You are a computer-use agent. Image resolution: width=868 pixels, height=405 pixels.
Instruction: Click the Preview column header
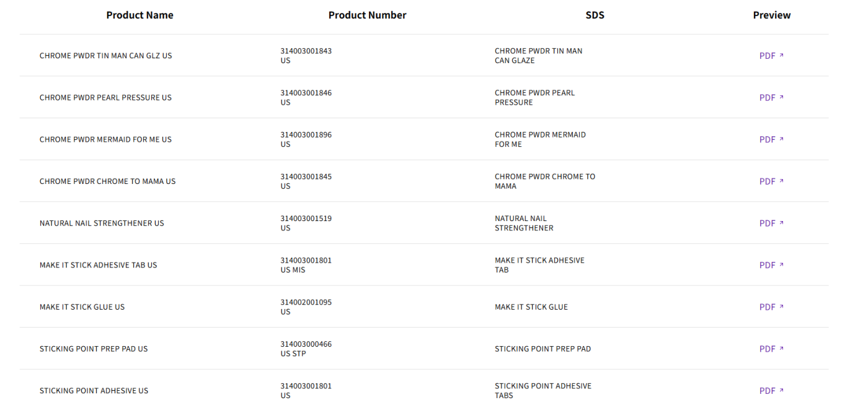771,15
